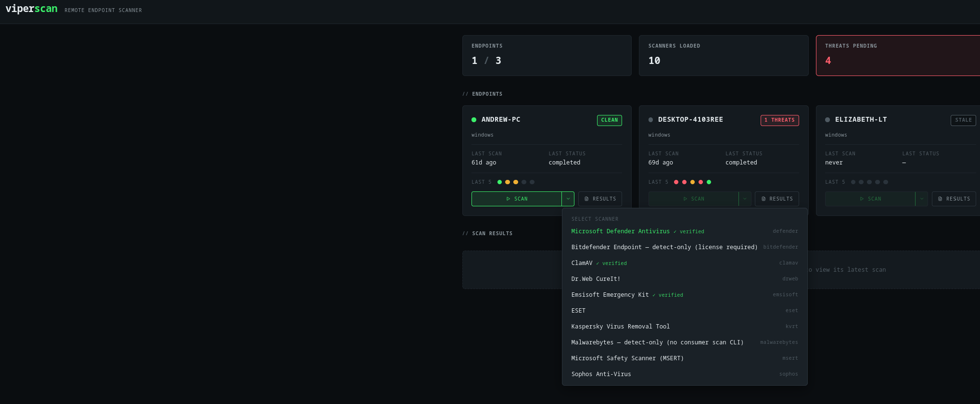Select Microsoft Defender Antivirus scanner

pyautogui.click(x=685, y=231)
